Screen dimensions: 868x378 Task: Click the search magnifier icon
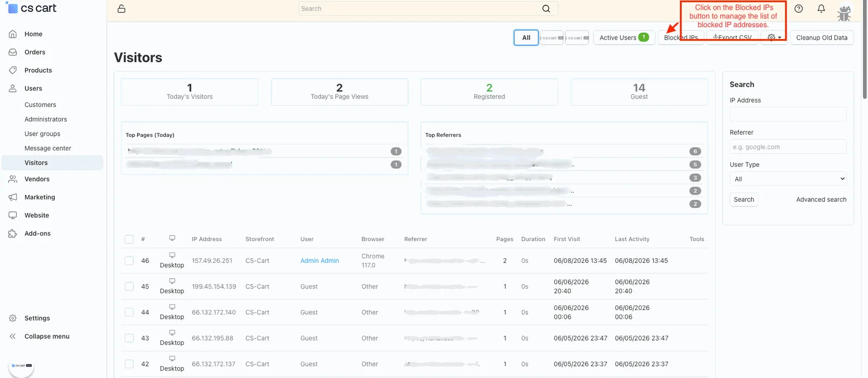(x=546, y=9)
